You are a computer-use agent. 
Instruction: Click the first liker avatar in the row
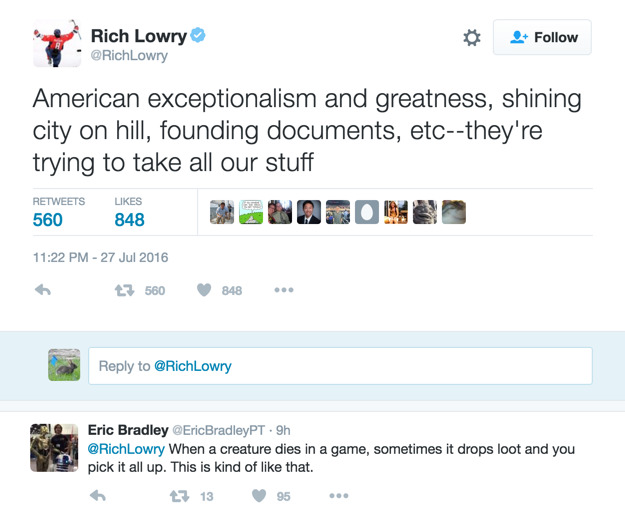pos(222,212)
